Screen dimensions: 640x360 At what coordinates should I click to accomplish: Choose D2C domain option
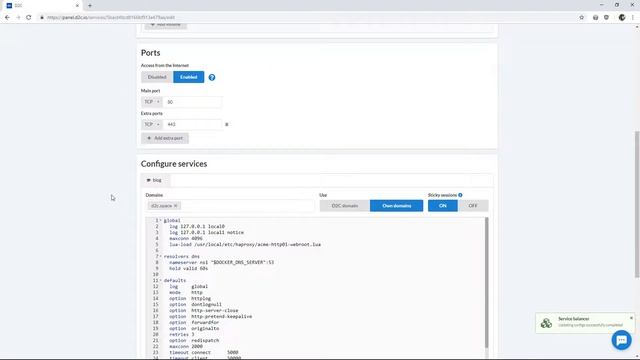[x=344, y=206]
